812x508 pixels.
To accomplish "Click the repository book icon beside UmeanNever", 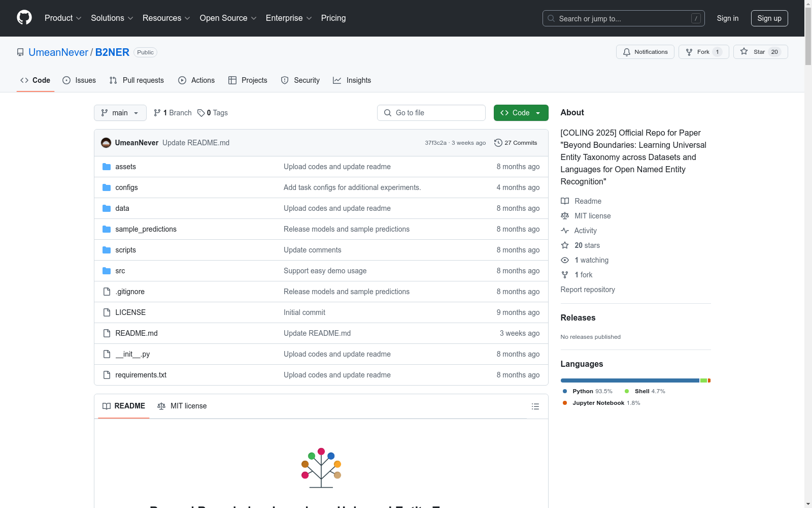I will (x=20, y=52).
